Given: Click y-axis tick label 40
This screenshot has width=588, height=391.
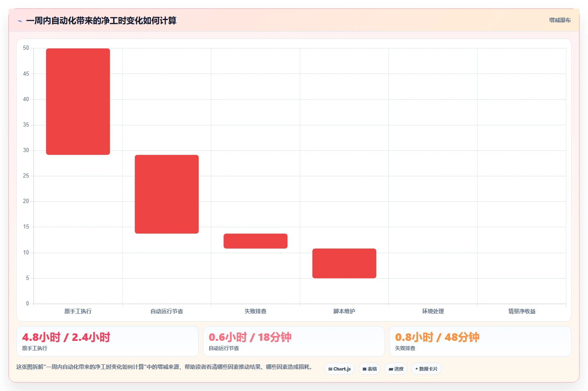Looking at the screenshot, I should point(26,99).
